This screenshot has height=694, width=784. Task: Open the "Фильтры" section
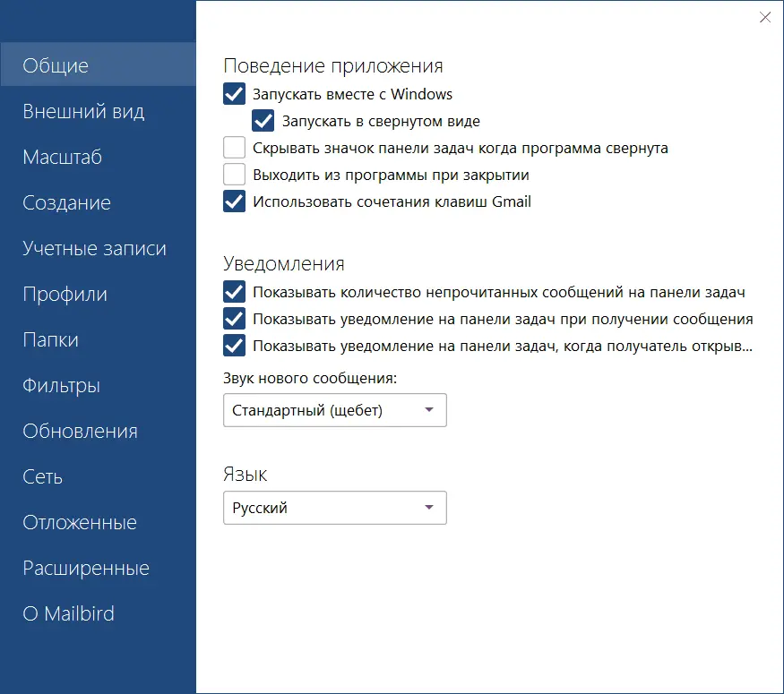coord(61,386)
